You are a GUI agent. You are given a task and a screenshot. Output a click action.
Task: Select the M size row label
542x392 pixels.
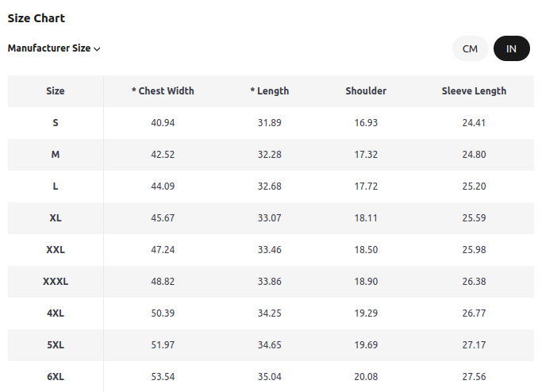click(56, 155)
